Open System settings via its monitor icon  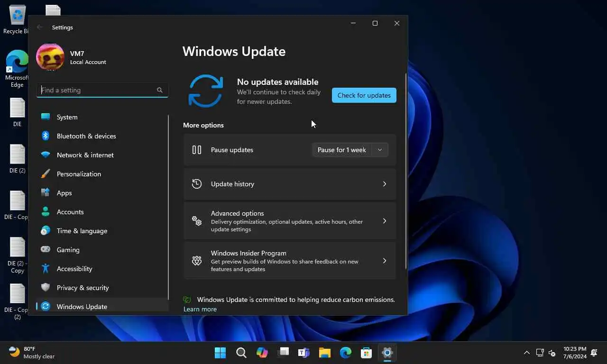click(x=46, y=117)
